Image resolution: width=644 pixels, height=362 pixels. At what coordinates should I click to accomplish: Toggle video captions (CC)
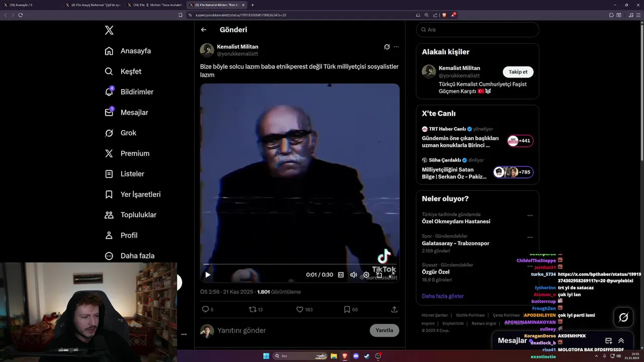[341, 275]
